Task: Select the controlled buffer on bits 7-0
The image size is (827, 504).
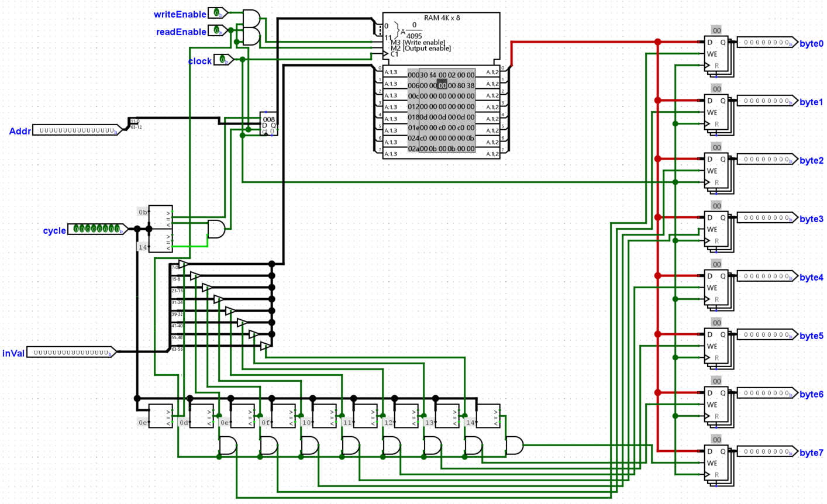Action: point(184,264)
